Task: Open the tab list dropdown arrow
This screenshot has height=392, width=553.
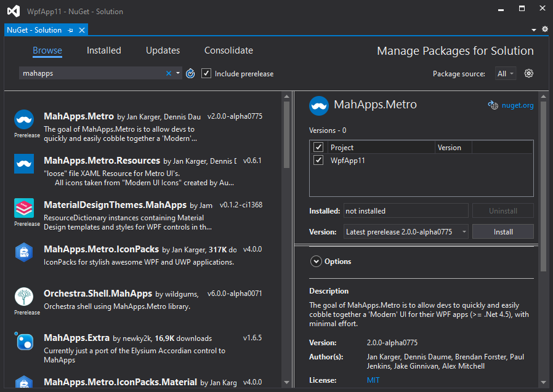Action: pos(534,30)
